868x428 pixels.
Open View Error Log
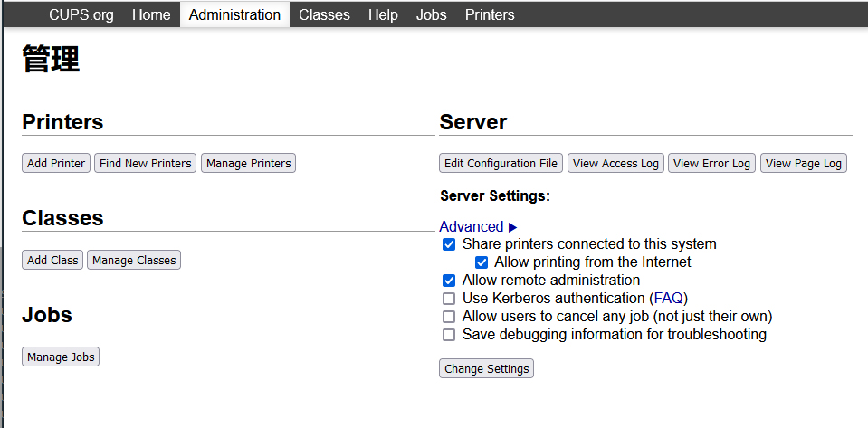click(711, 164)
